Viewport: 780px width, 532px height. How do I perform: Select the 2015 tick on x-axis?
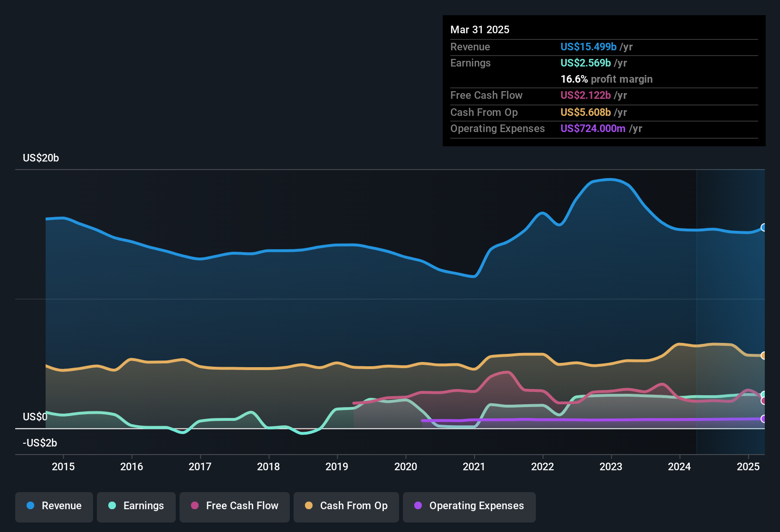tap(63, 466)
